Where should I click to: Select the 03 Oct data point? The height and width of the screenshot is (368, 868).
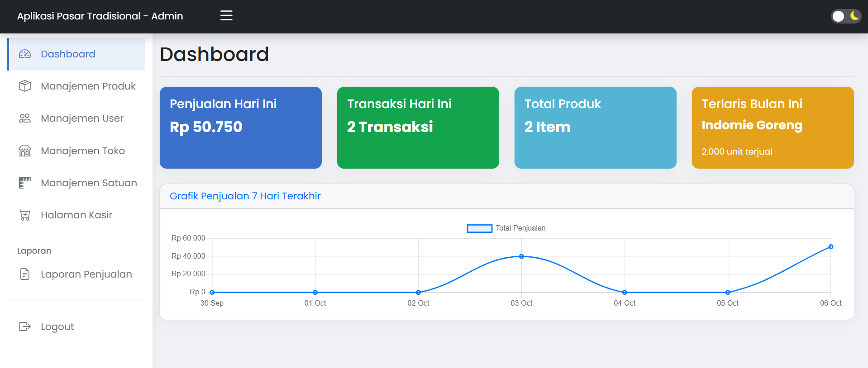521,256
